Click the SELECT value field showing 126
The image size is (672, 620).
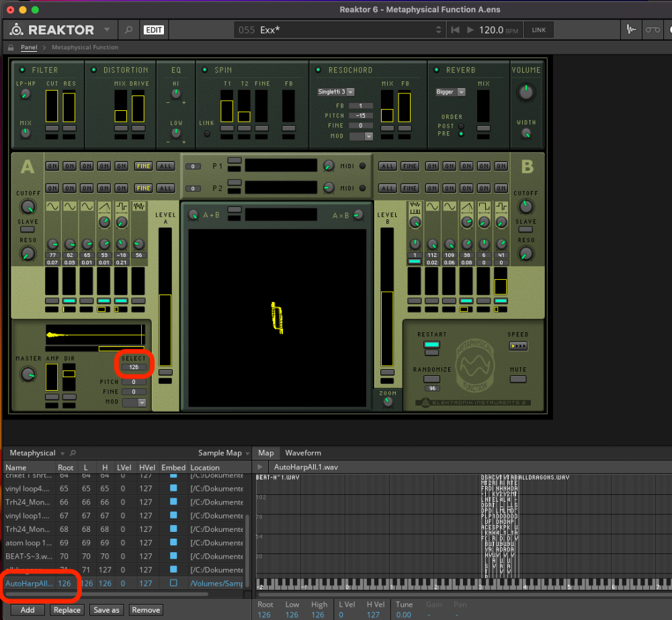tap(134, 367)
